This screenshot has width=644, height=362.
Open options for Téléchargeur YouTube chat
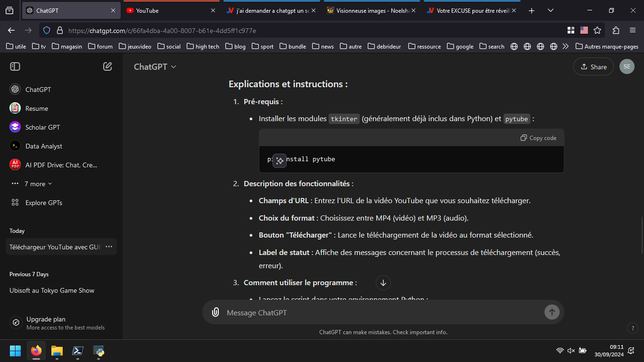pos(109,247)
